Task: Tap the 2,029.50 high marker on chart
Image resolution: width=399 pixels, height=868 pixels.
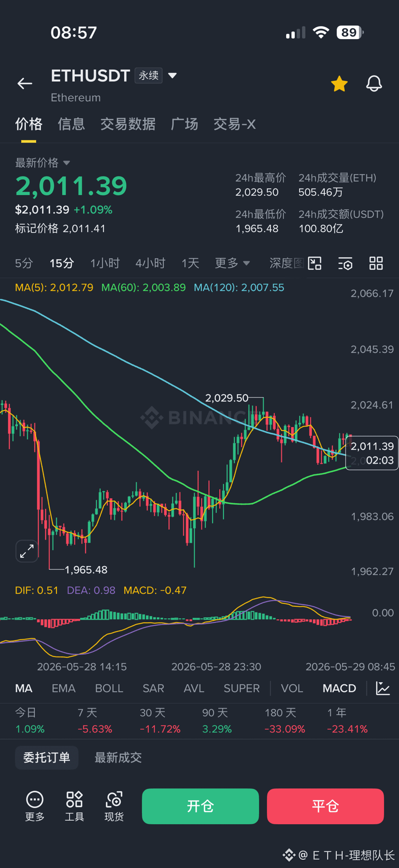Action: coord(226,398)
